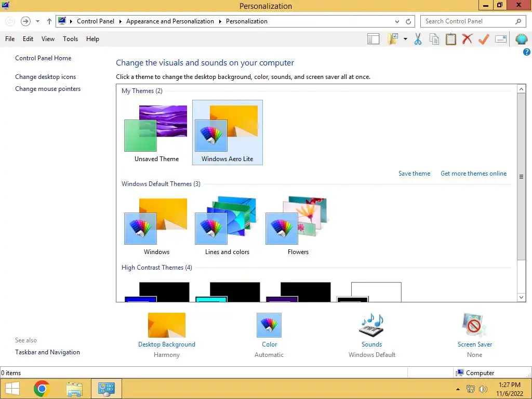
Task: Launch Google Chrome from taskbar
Action: click(x=42, y=389)
